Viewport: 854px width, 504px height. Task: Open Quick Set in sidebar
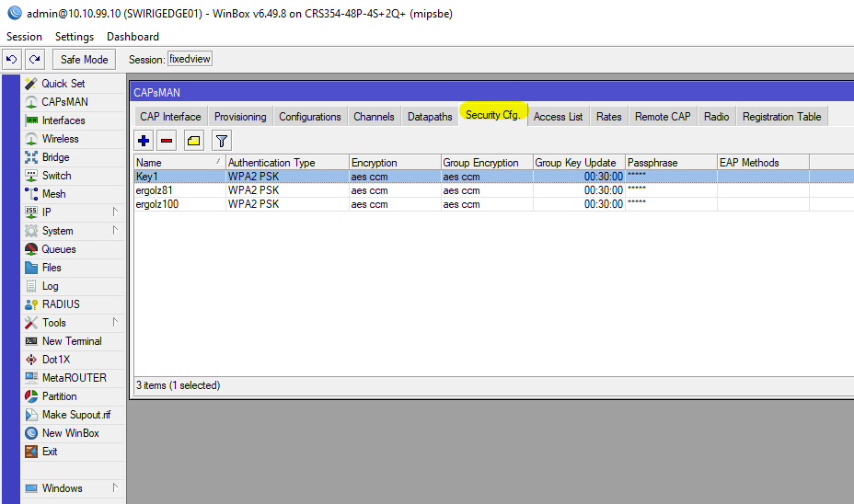pyautogui.click(x=63, y=84)
